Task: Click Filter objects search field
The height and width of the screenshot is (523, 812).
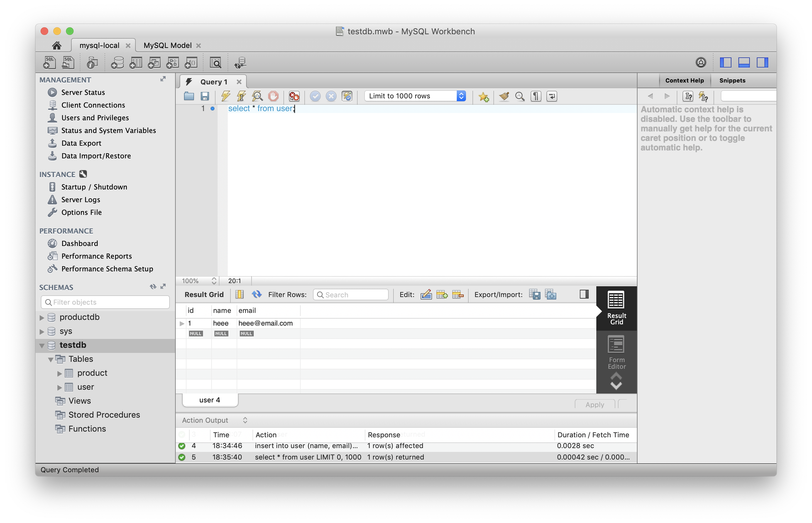Action: click(105, 302)
